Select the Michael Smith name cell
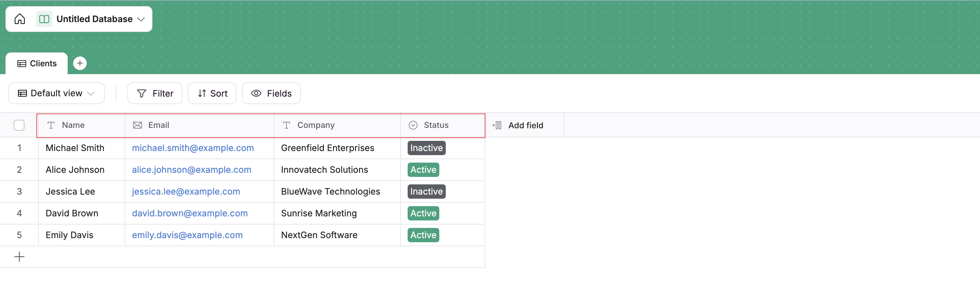This screenshot has width=980, height=281. (x=81, y=148)
